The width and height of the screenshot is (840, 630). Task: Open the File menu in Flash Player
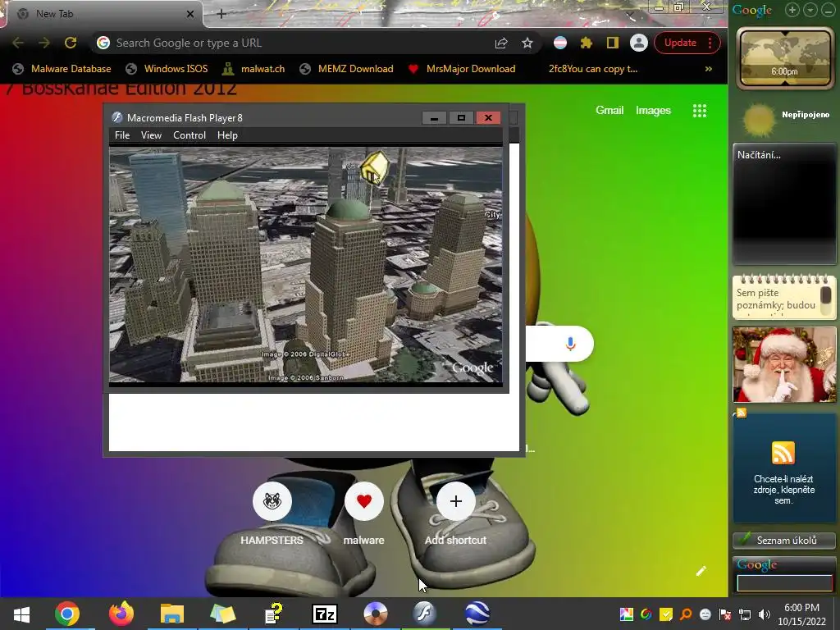[122, 135]
